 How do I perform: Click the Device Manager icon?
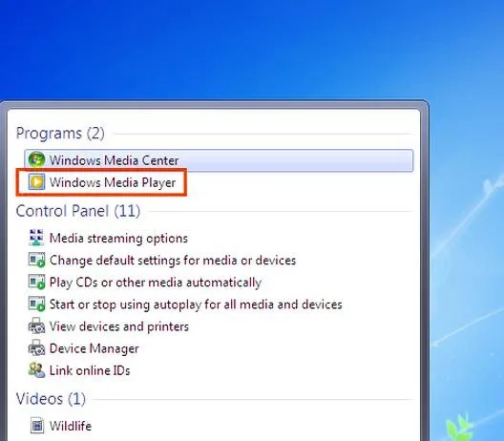[36, 348]
